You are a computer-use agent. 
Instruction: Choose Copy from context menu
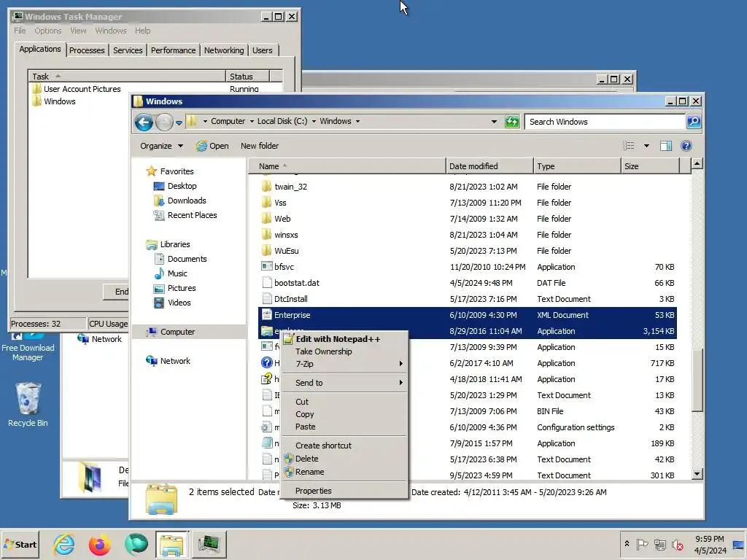click(344, 414)
